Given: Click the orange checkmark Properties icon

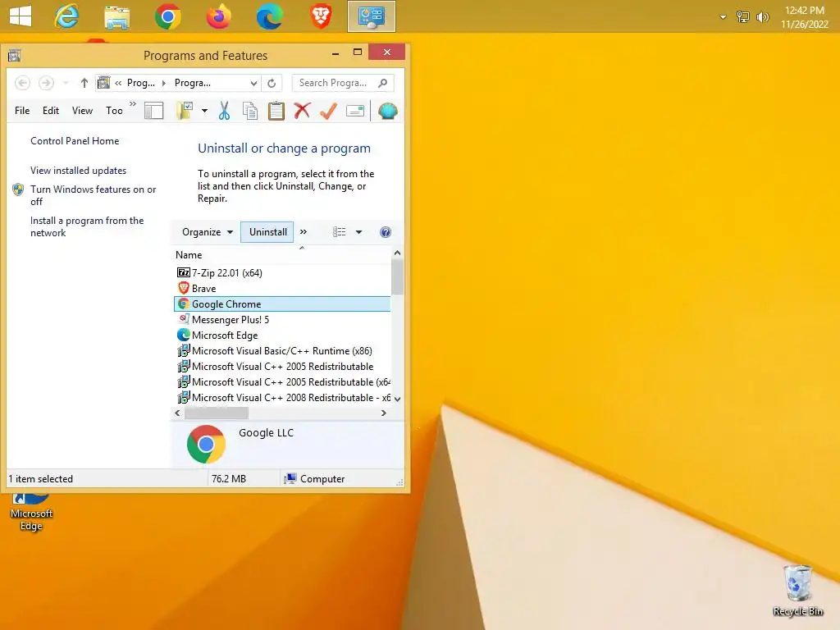Looking at the screenshot, I should tap(328, 111).
